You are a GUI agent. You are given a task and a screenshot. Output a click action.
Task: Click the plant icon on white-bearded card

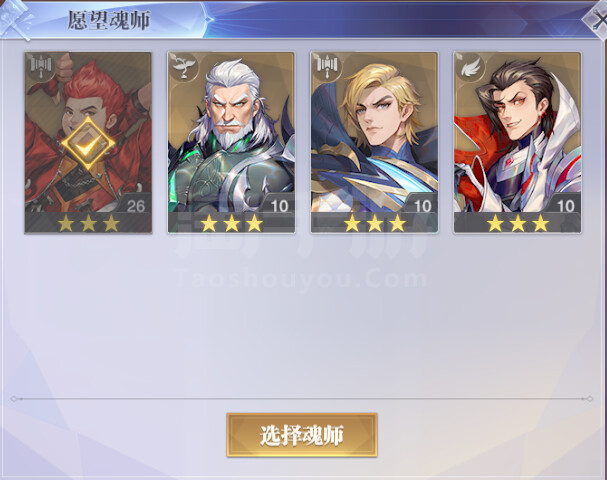tap(183, 67)
